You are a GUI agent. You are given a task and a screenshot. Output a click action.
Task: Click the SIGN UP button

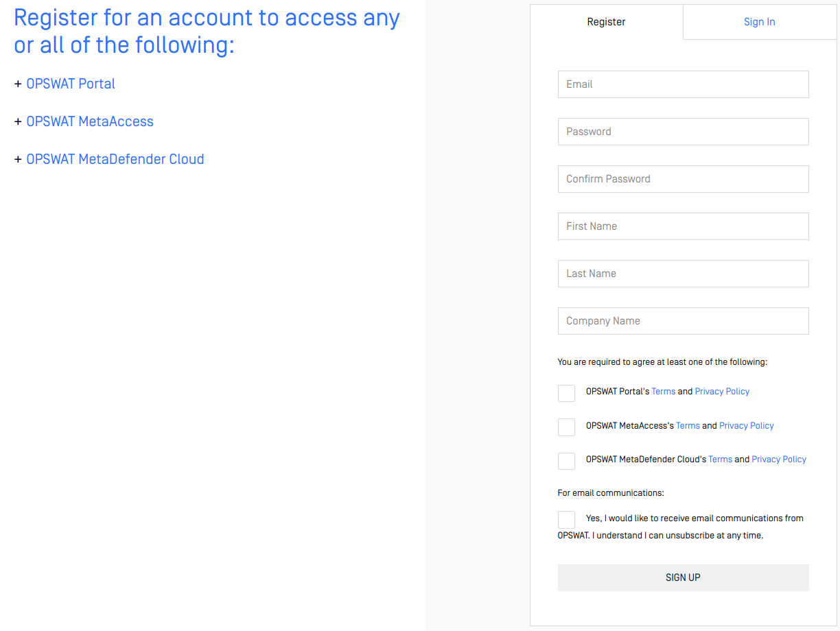pos(684,578)
